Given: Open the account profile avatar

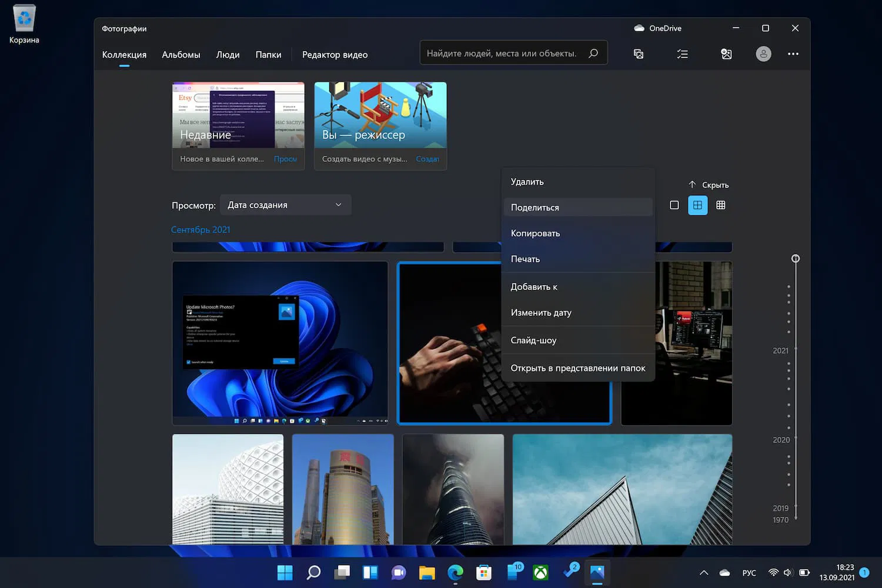Looking at the screenshot, I should click(x=763, y=54).
